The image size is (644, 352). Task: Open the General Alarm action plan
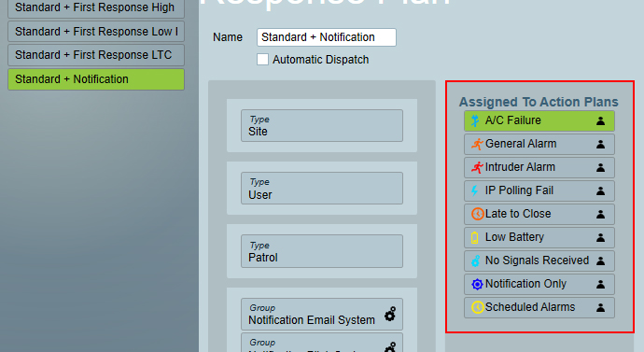point(539,144)
